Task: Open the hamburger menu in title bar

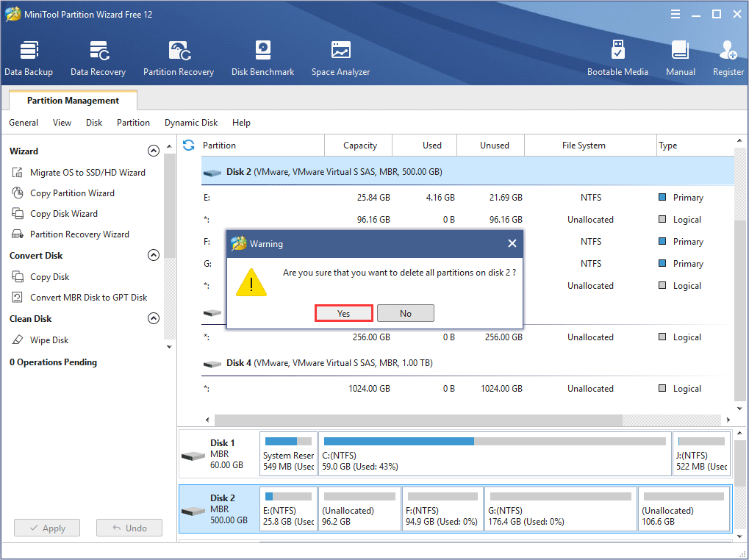Action: 675,14
